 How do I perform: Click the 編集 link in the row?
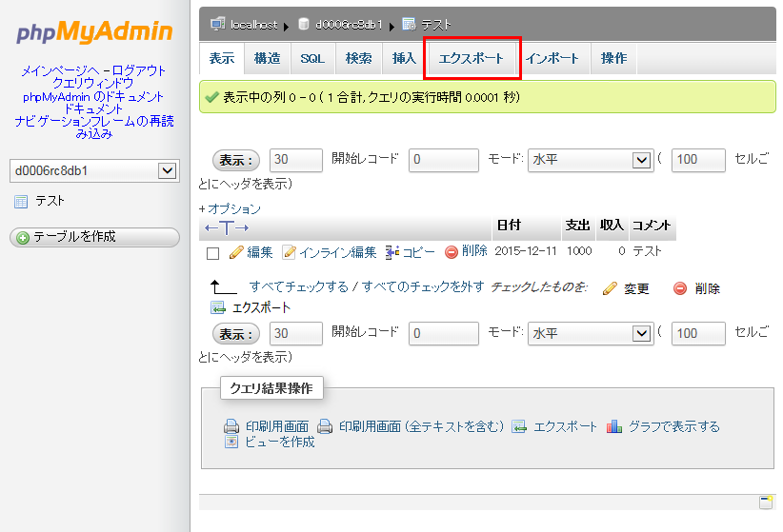(260, 252)
